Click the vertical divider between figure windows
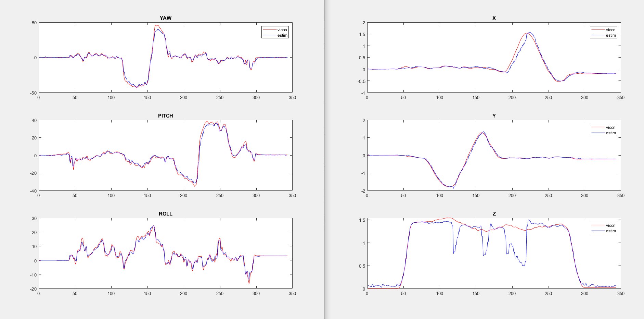This screenshot has height=319, width=644. [324, 159]
